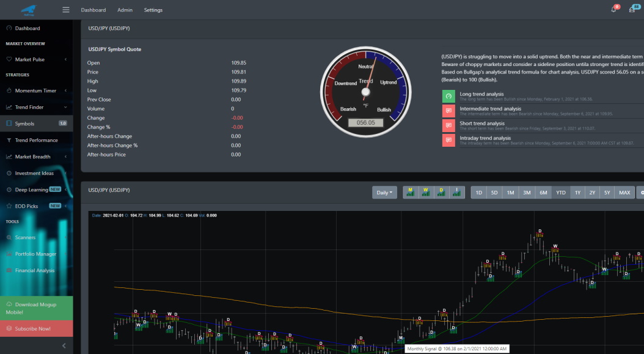The width and height of the screenshot is (644, 354).
Task: Open the Settings top menu
Action: click(x=153, y=10)
